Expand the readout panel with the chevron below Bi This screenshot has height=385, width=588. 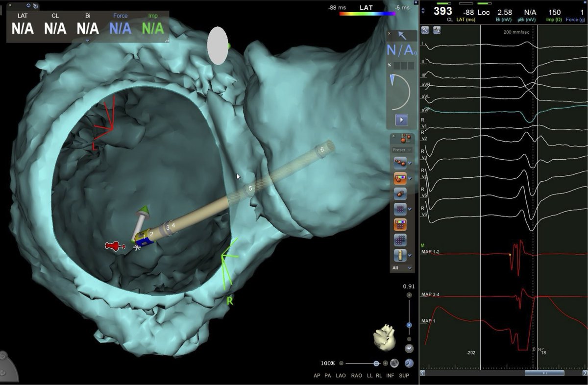pyautogui.click(x=88, y=41)
